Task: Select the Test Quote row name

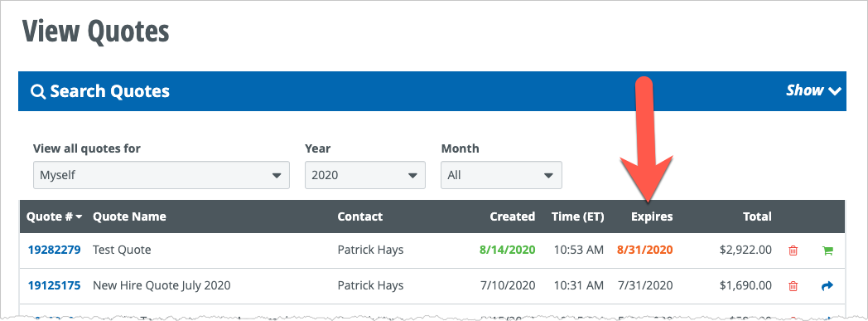Action: 122,250
